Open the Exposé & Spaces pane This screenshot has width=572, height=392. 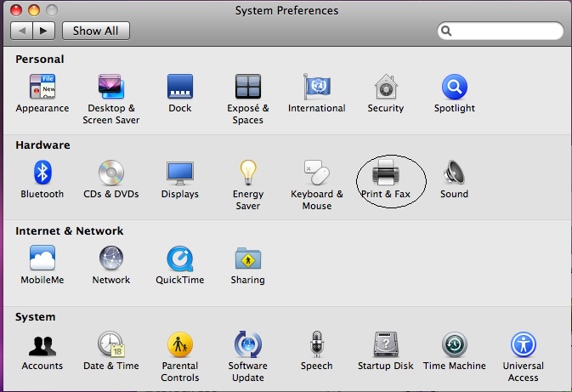tap(247, 88)
